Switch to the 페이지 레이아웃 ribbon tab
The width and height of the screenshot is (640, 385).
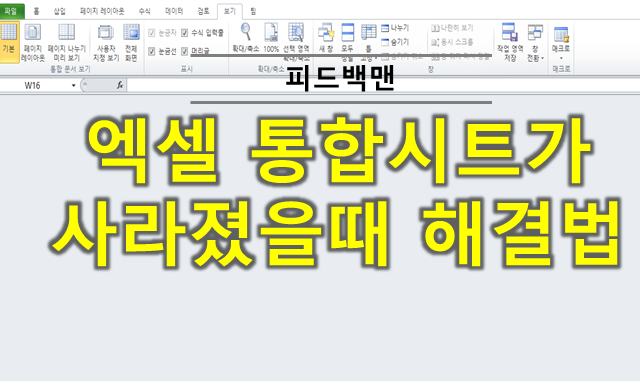pyautogui.click(x=102, y=11)
